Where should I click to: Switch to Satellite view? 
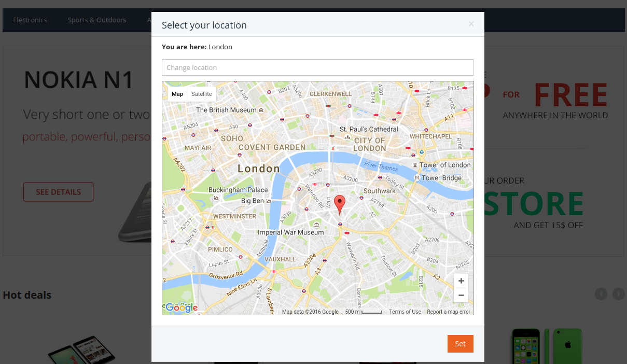click(202, 94)
